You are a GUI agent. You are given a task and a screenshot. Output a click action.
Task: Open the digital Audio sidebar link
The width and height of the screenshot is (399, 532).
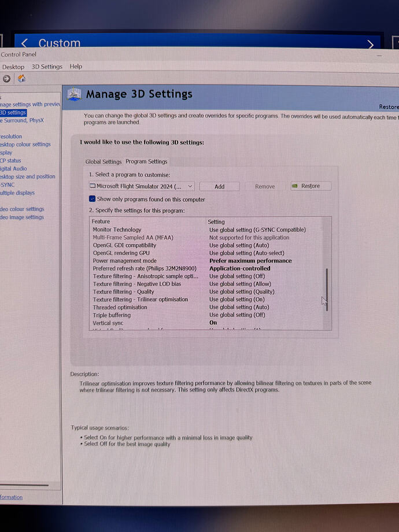click(x=13, y=169)
